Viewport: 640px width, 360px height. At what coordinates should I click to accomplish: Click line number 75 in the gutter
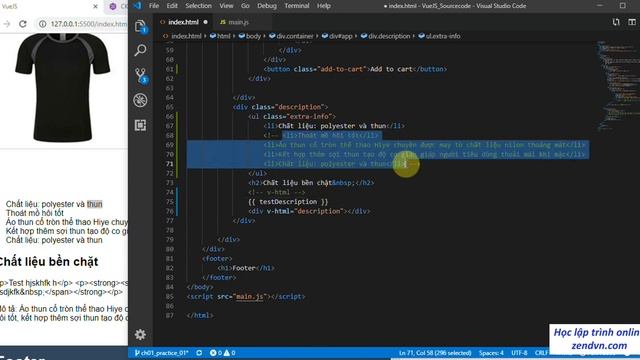[170, 202]
